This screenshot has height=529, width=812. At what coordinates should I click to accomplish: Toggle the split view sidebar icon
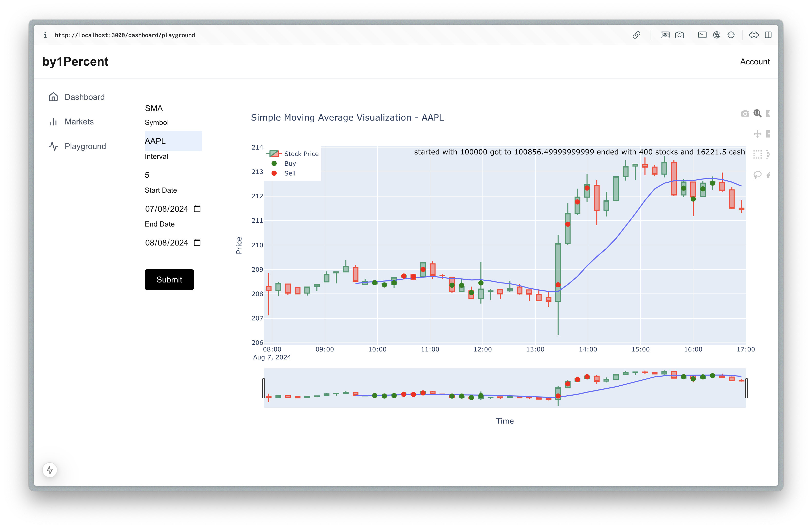tap(768, 35)
